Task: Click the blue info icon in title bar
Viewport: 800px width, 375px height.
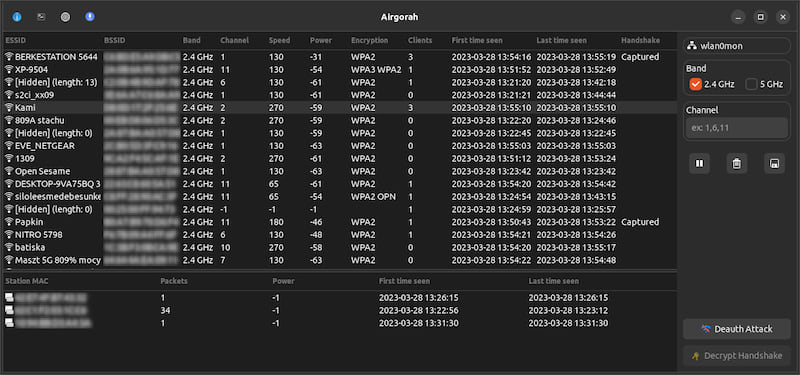Action: [x=17, y=17]
